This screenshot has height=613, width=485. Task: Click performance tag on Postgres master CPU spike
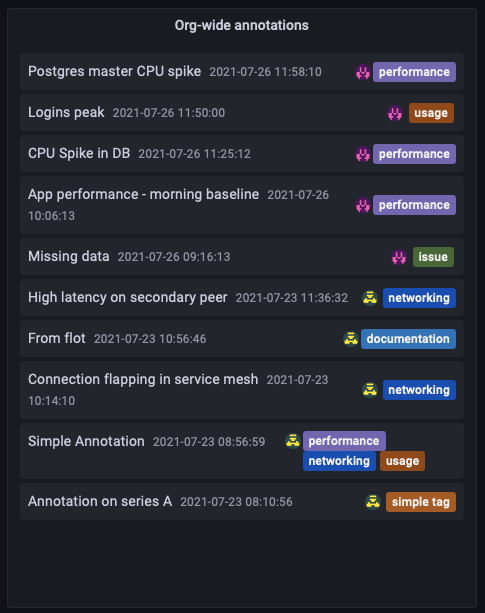coord(414,72)
